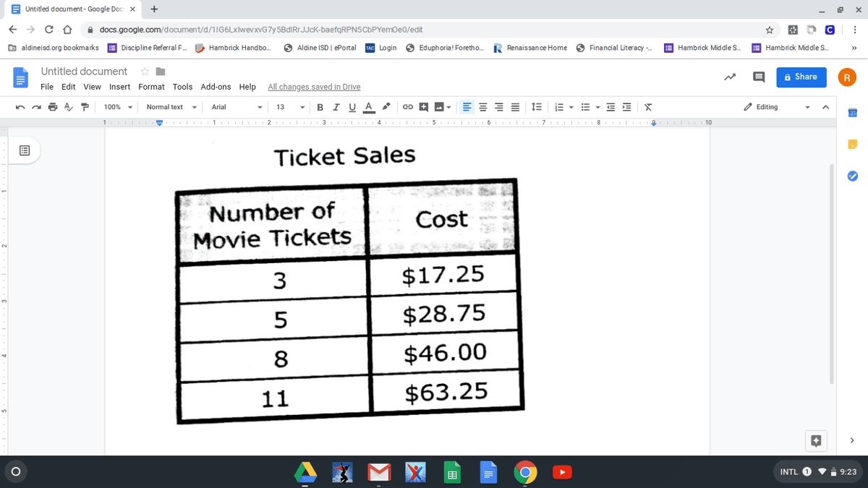Open Calendar side panel icon
868x488 pixels.
click(852, 112)
